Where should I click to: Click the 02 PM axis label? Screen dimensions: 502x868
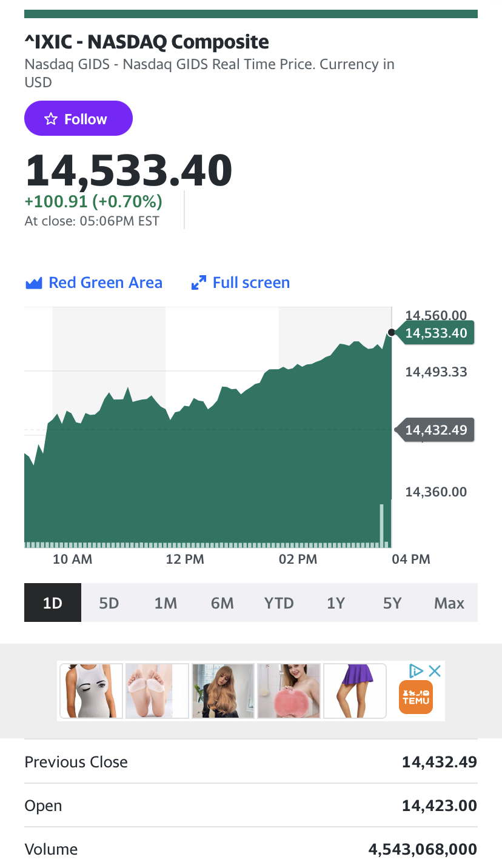tap(298, 559)
